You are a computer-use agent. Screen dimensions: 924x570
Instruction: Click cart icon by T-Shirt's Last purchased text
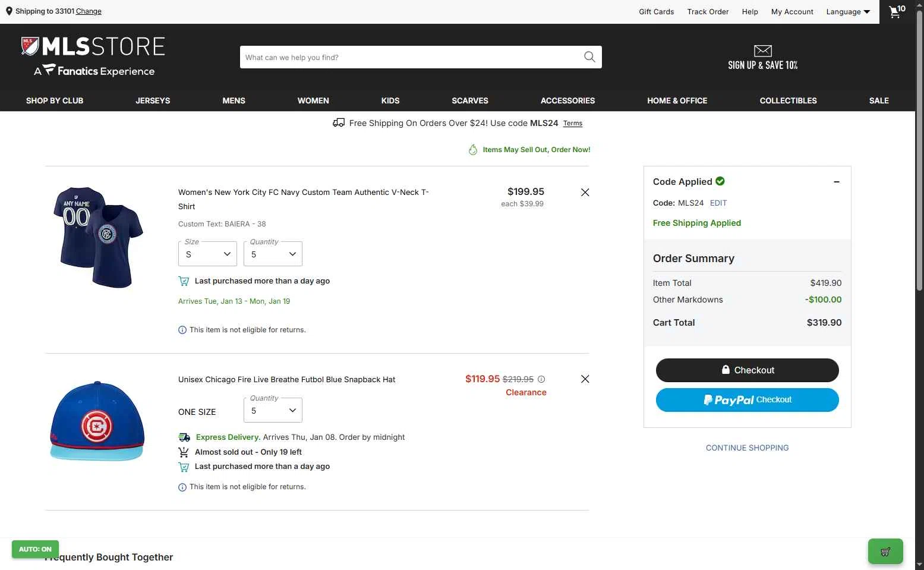[x=184, y=281]
